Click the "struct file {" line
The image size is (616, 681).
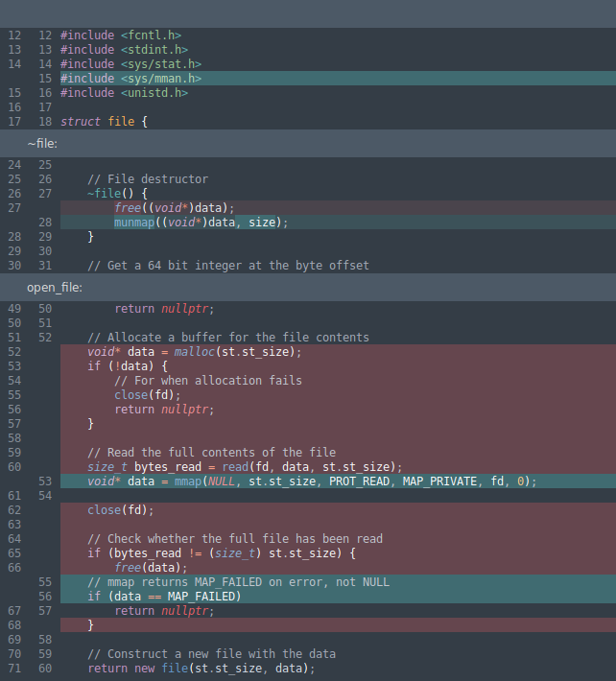[104, 122]
